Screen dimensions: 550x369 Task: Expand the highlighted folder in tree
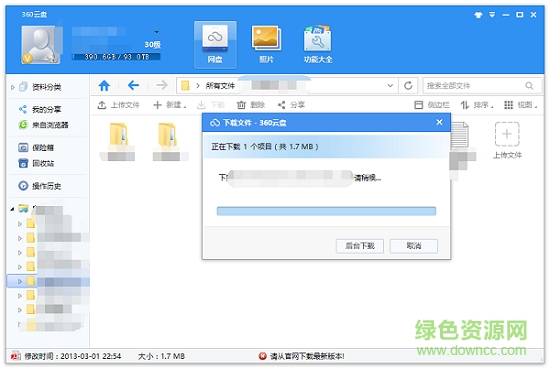[x=20, y=281]
